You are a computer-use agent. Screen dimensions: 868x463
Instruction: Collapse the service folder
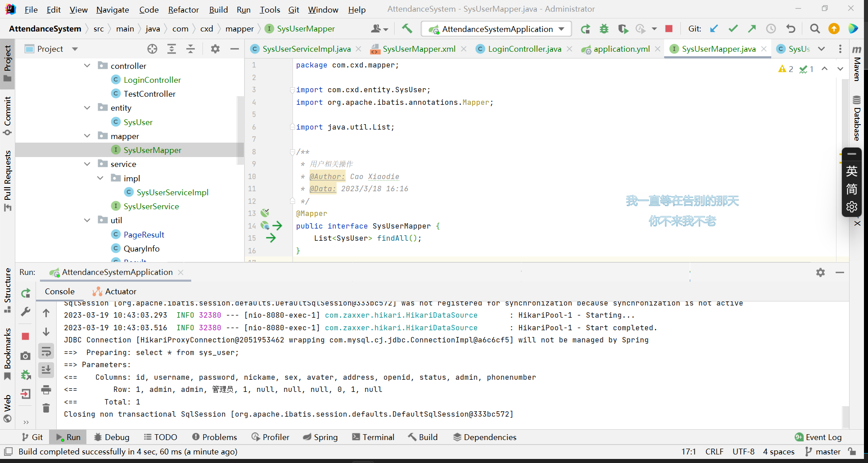tap(87, 164)
